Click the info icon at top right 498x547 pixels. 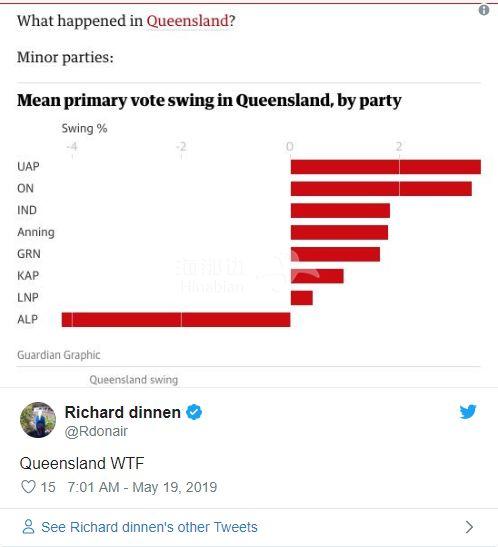pos(484,10)
